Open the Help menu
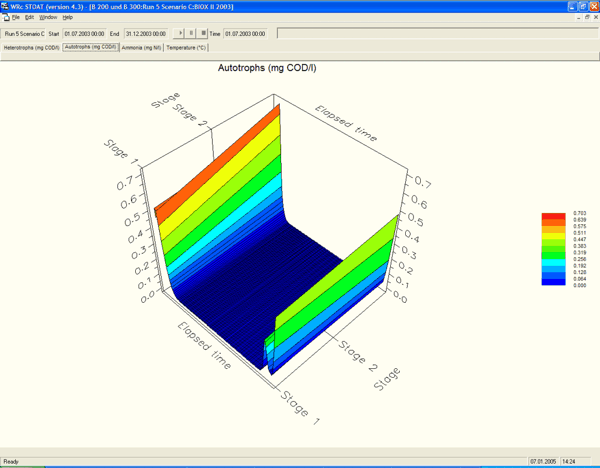The width and height of the screenshot is (600, 468). coord(68,18)
